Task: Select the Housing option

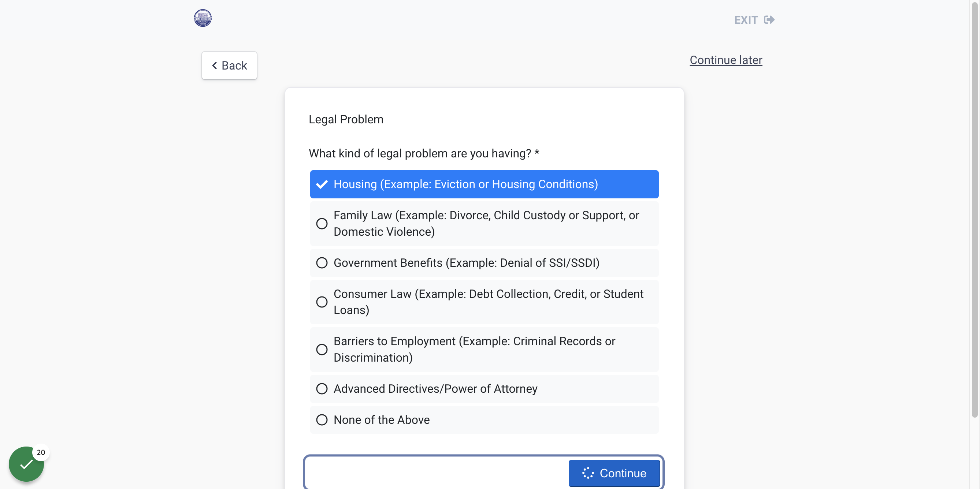Action: 484,184
